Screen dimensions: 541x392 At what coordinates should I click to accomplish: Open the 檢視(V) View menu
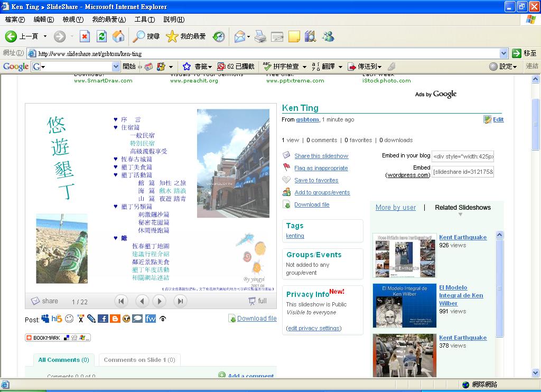pos(73,20)
